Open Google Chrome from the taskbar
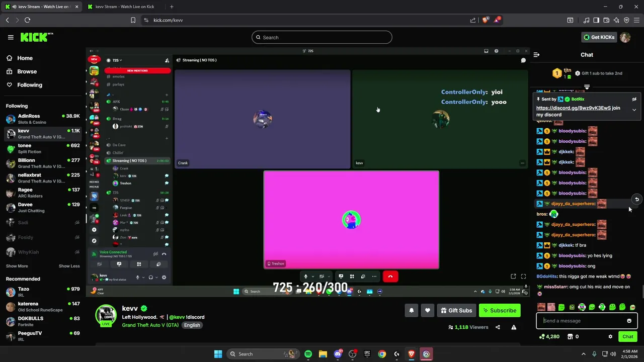644x362 pixels. (382, 354)
